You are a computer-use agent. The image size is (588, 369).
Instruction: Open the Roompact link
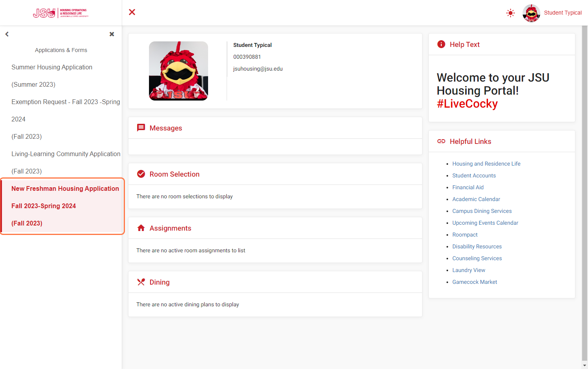465,235
